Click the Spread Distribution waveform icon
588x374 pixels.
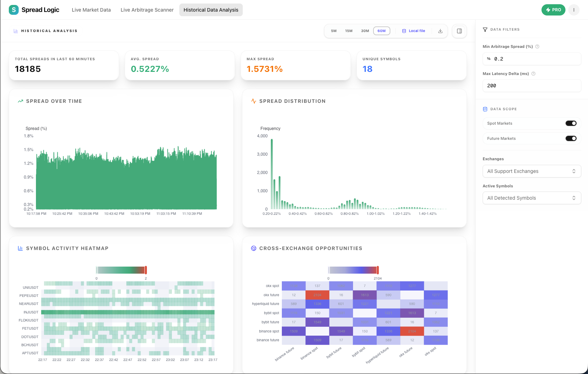(x=253, y=101)
